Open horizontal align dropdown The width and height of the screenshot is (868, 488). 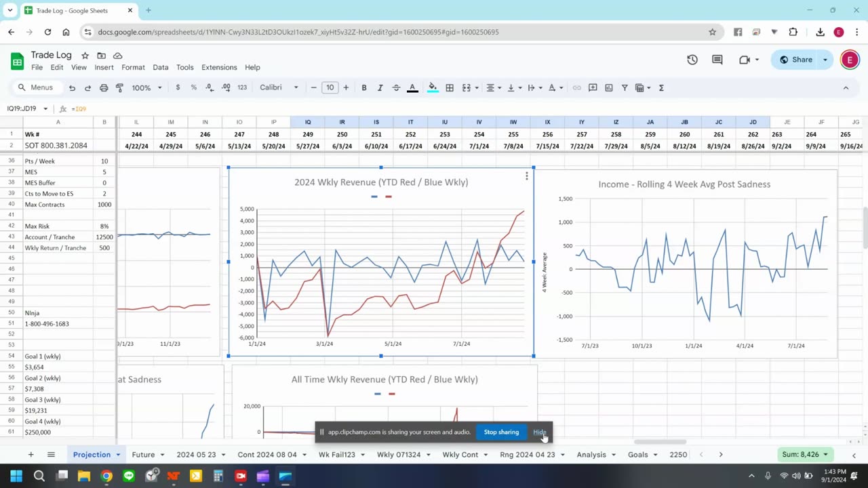[494, 87]
